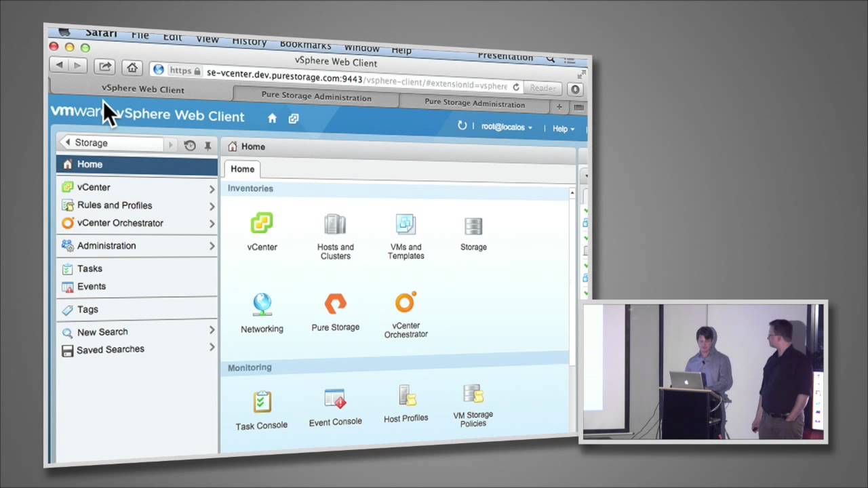This screenshot has height=488, width=868.
Task: Open the Safari Window menu
Action: (x=361, y=47)
